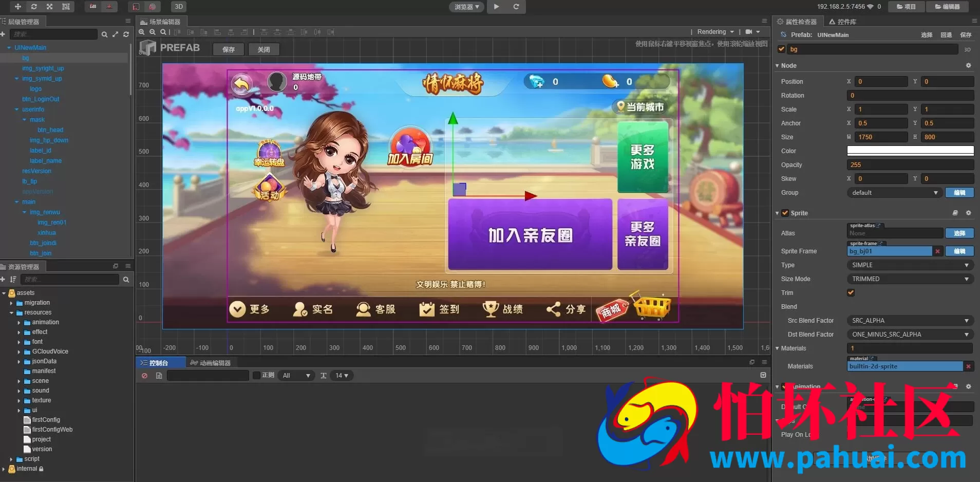Open the Group default dropdown
Viewport: 980px width, 482px height.
click(894, 193)
